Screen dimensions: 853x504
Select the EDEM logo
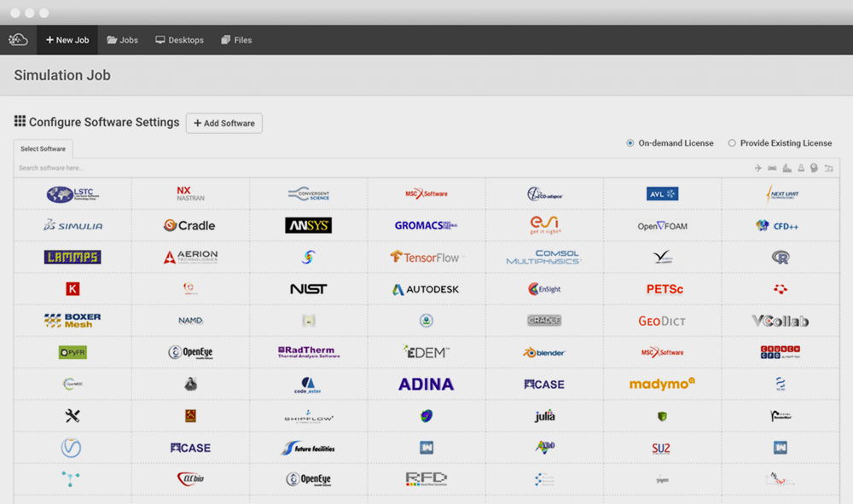tap(426, 351)
